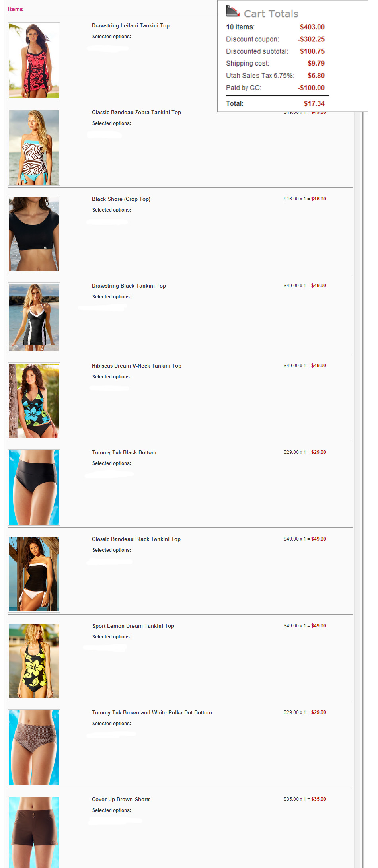Click the Items section heading
The height and width of the screenshot is (868, 378).
16,9
